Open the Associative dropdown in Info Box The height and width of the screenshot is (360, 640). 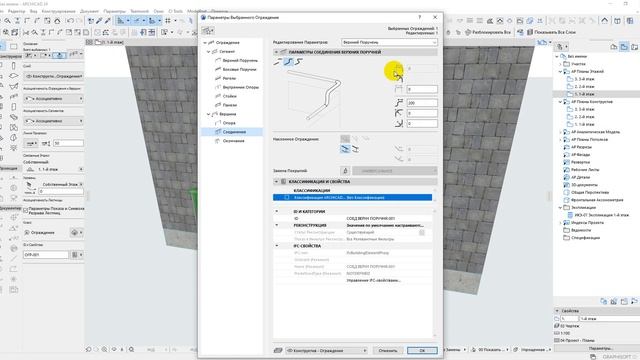(53, 99)
